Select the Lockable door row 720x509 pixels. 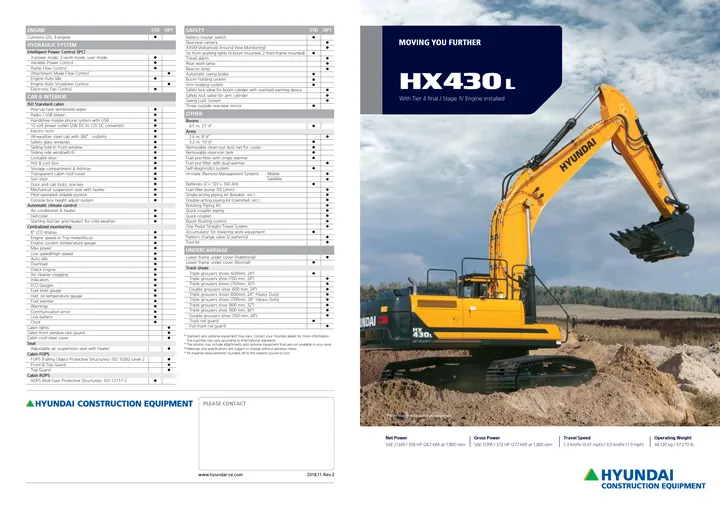click(x=101, y=158)
